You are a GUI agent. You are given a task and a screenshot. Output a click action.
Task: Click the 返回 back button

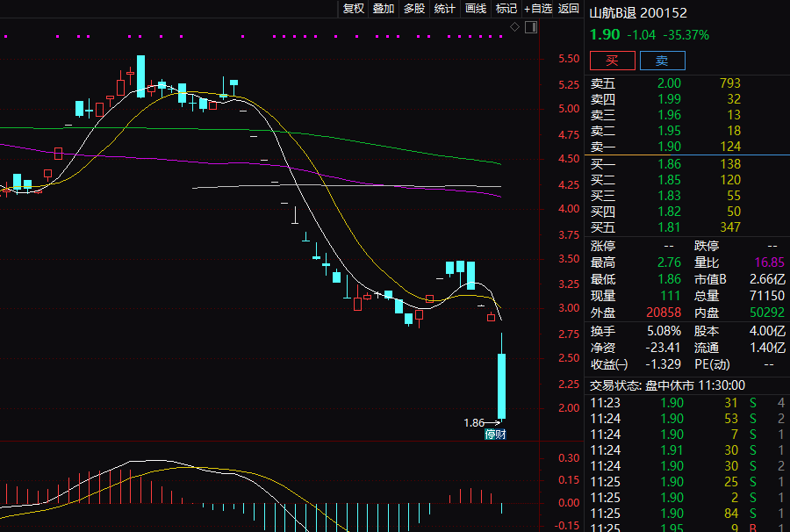pyautogui.click(x=568, y=9)
